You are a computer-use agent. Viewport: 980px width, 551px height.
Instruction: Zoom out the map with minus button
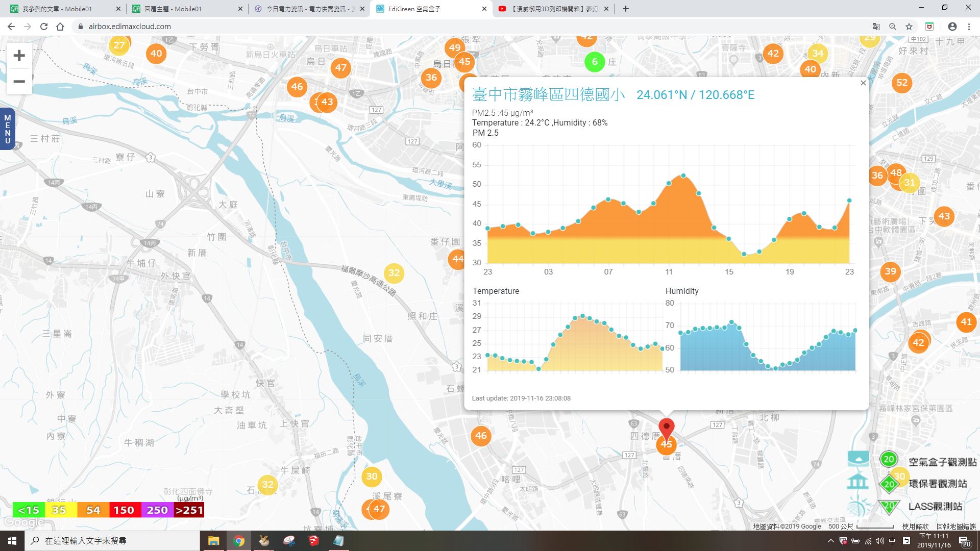[x=19, y=82]
